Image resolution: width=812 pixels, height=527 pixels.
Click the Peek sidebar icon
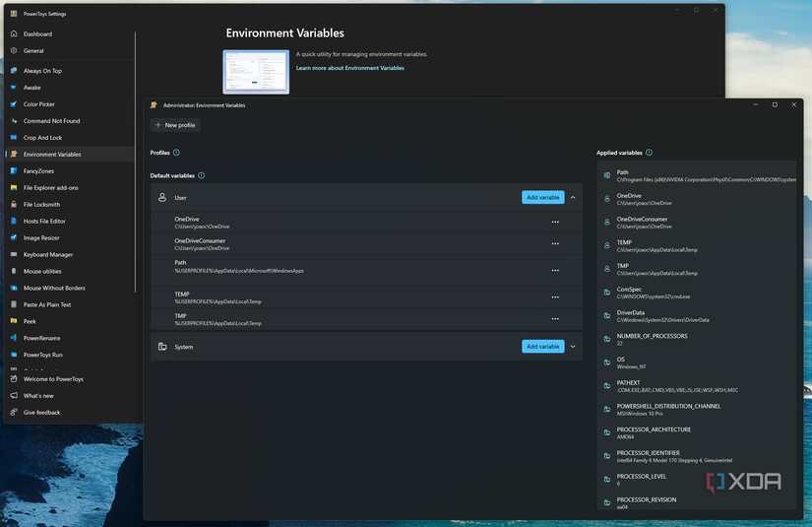click(14, 321)
